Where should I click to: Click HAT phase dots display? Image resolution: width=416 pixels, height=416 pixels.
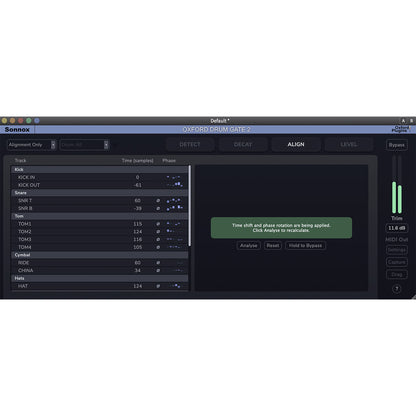[175, 286]
